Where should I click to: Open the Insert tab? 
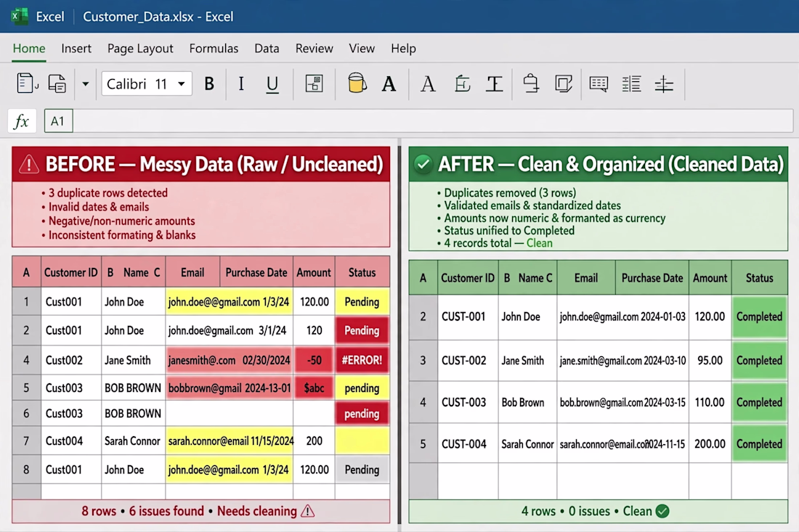76,49
